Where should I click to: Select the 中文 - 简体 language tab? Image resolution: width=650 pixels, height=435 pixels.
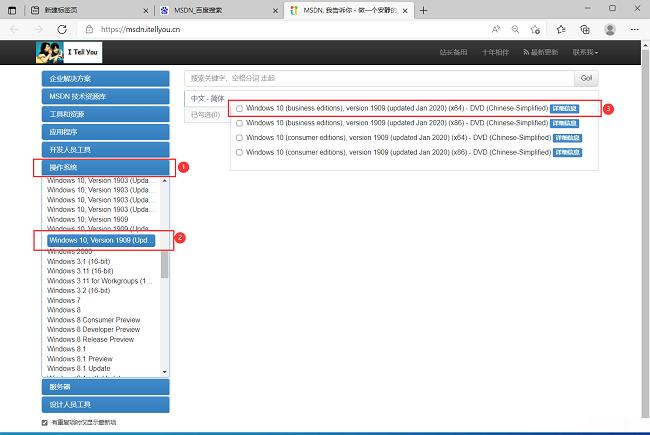tap(208, 98)
